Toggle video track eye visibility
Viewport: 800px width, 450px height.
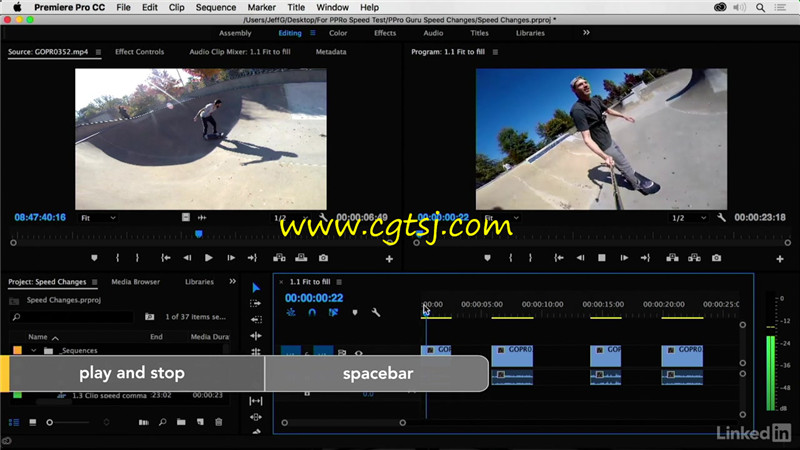(359, 353)
